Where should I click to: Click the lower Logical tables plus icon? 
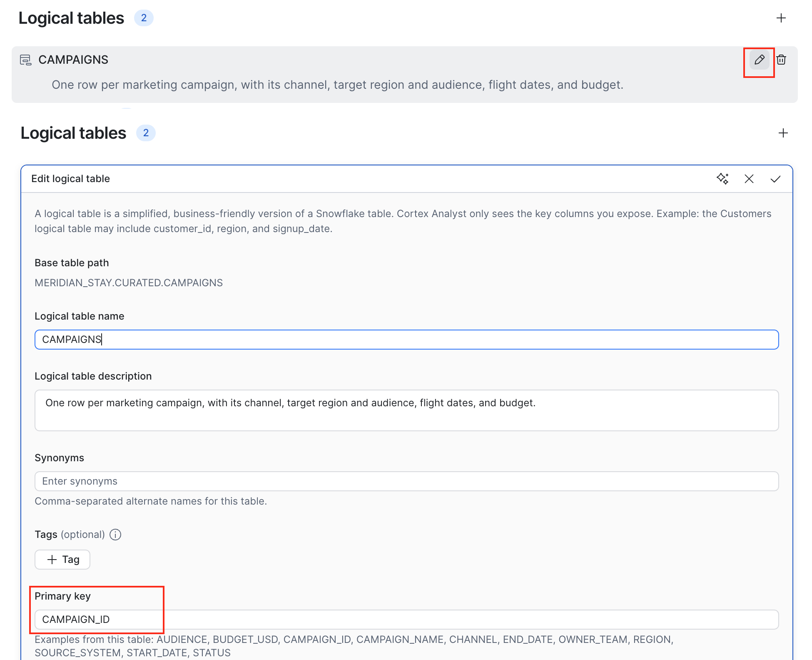(x=783, y=133)
